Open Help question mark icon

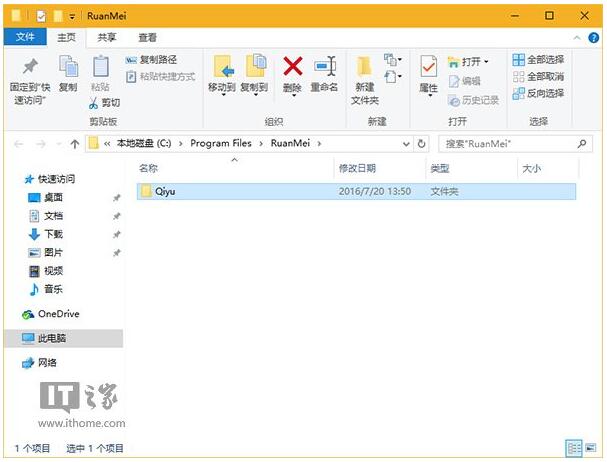(593, 38)
